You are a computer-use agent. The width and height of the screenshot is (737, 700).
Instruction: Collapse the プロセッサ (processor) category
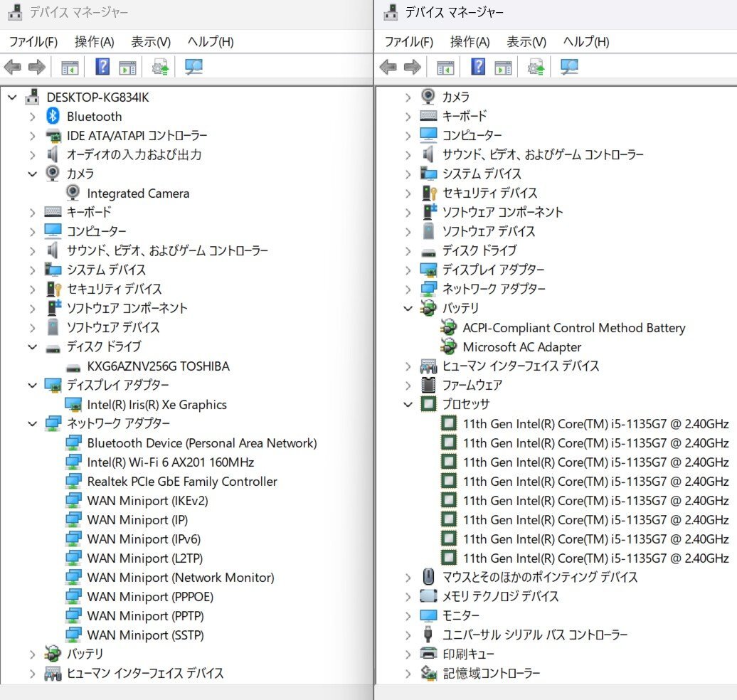(x=408, y=404)
